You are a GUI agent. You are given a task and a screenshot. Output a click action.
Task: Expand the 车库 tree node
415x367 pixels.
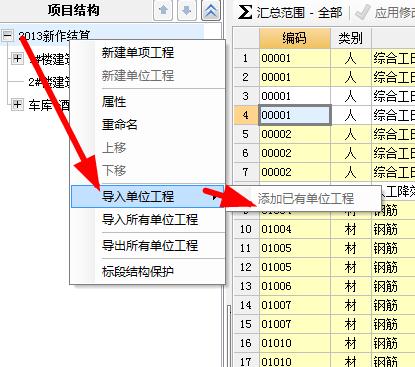click(17, 104)
